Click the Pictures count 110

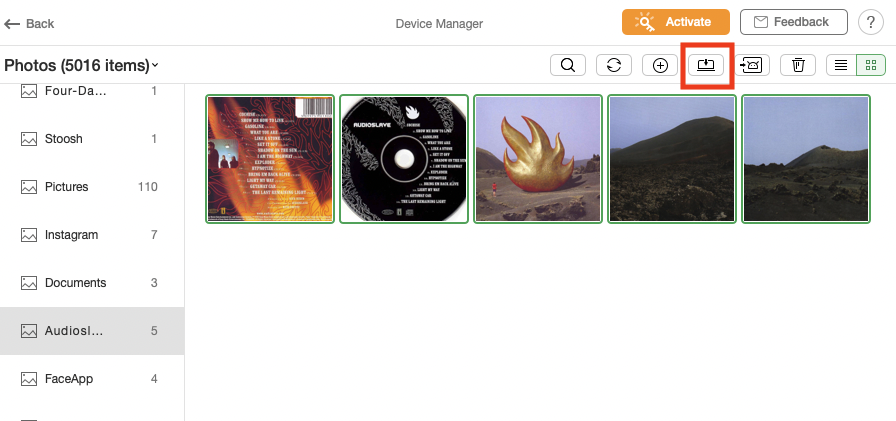[x=147, y=187]
